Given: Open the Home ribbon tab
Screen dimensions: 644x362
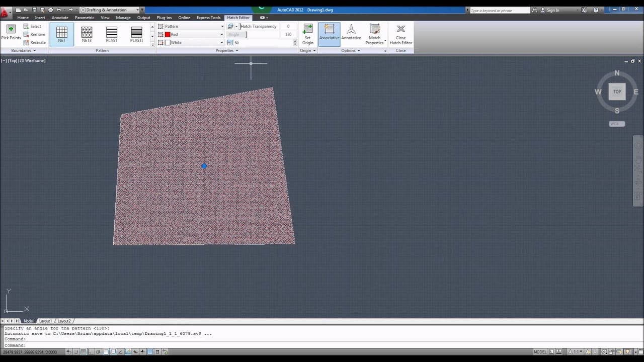Looking at the screenshot, I should [x=23, y=18].
